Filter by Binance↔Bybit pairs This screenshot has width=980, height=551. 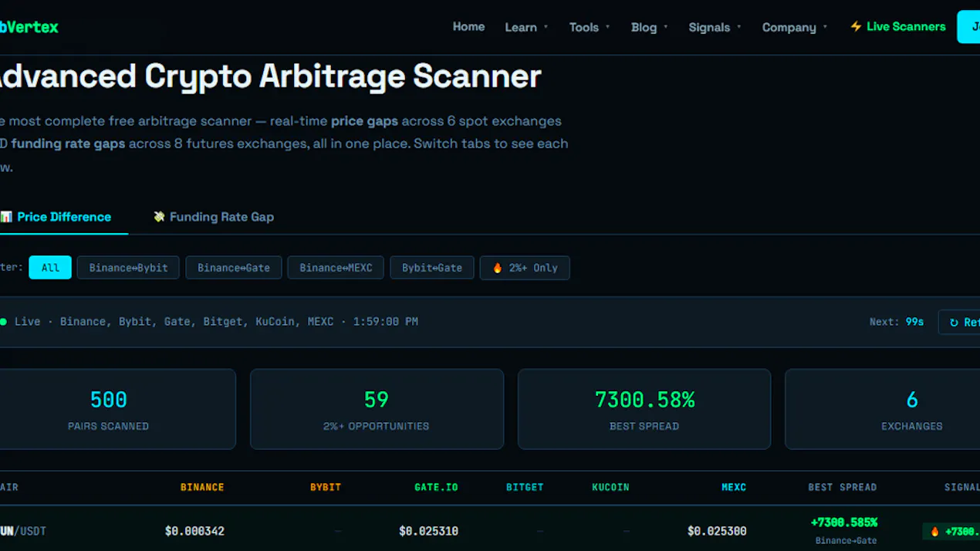(x=128, y=268)
